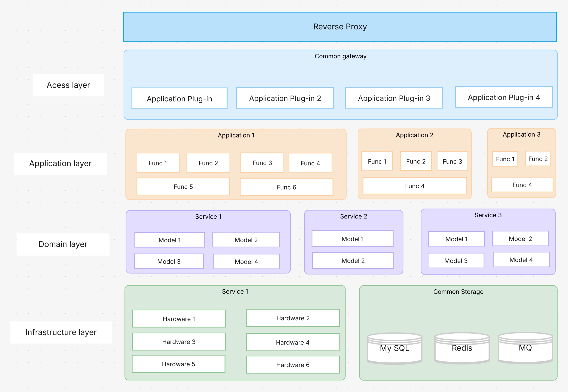
Task: Select the Reverse Proxy block
Action: [340, 27]
